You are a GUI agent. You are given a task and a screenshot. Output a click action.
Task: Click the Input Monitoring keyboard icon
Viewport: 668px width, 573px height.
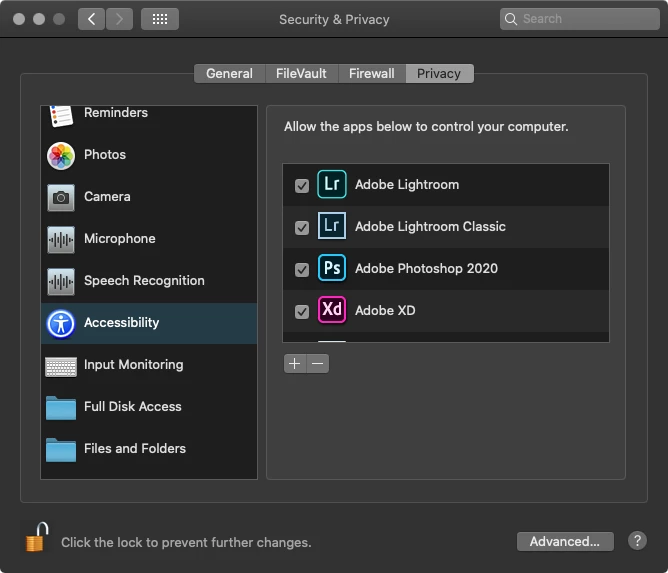(61, 366)
